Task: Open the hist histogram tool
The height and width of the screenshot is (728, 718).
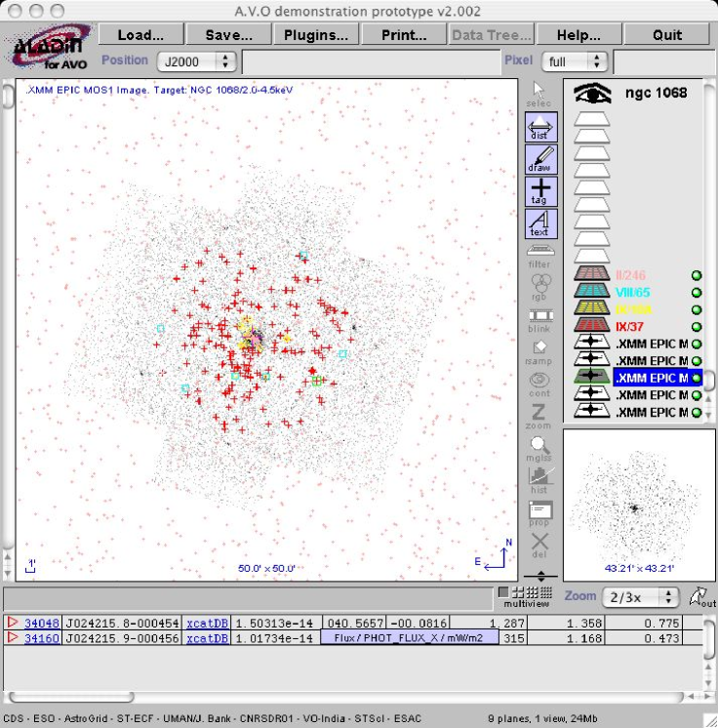Action: (x=539, y=478)
